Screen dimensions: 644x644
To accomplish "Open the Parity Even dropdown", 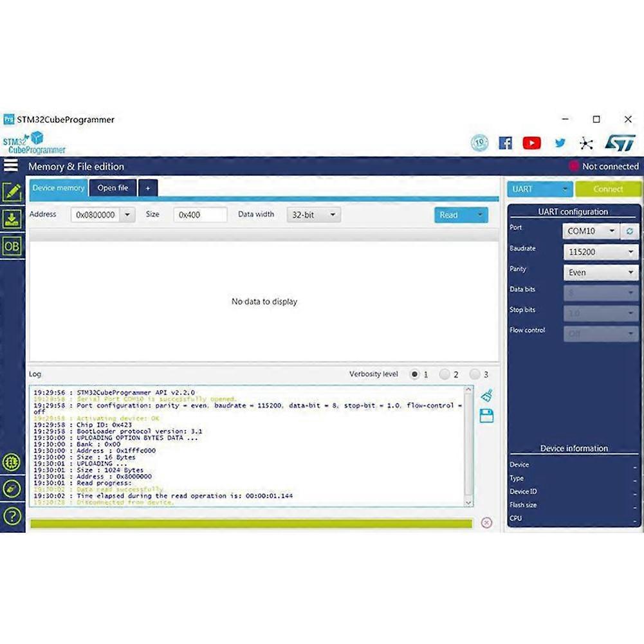I will tap(601, 273).
